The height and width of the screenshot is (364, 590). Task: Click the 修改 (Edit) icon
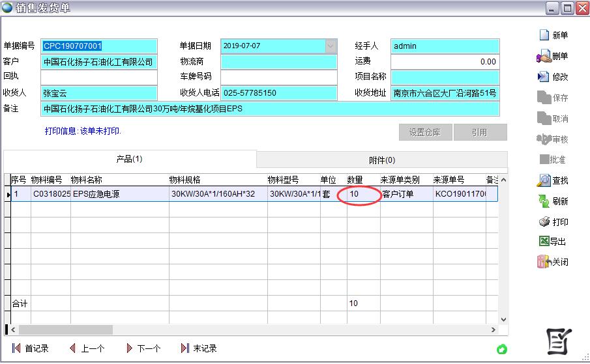pos(544,77)
